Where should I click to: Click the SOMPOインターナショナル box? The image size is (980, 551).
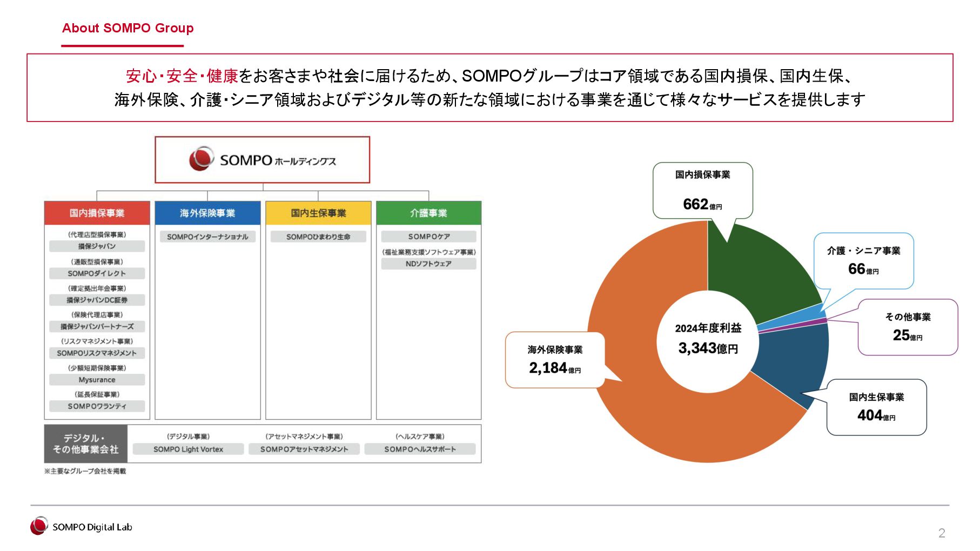[x=207, y=237]
